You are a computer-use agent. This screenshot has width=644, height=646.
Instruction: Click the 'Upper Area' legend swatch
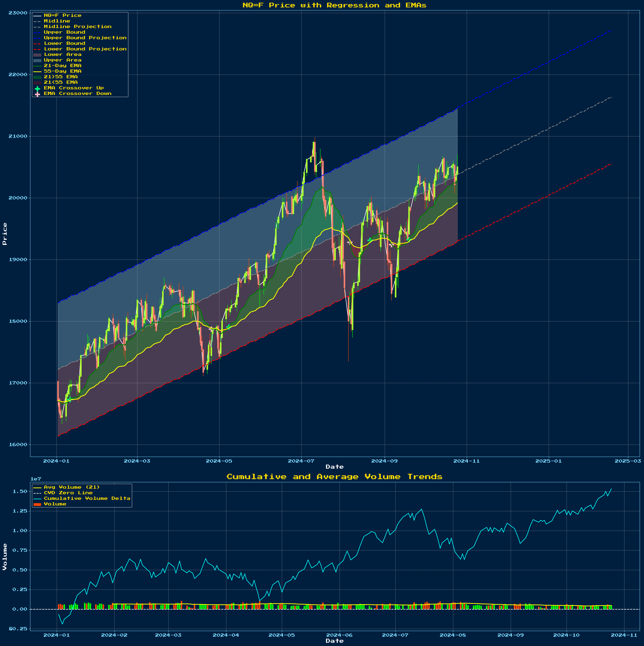click(37, 60)
